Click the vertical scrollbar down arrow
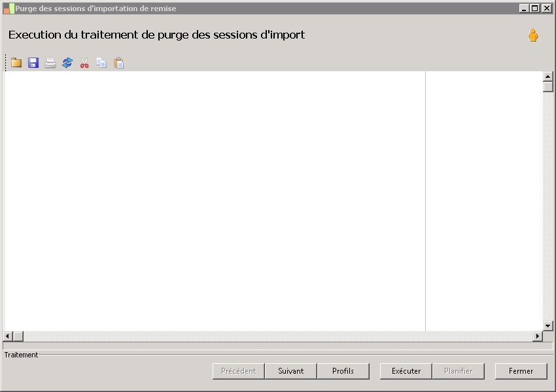Image resolution: width=556 pixels, height=392 pixels. pos(548,326)
